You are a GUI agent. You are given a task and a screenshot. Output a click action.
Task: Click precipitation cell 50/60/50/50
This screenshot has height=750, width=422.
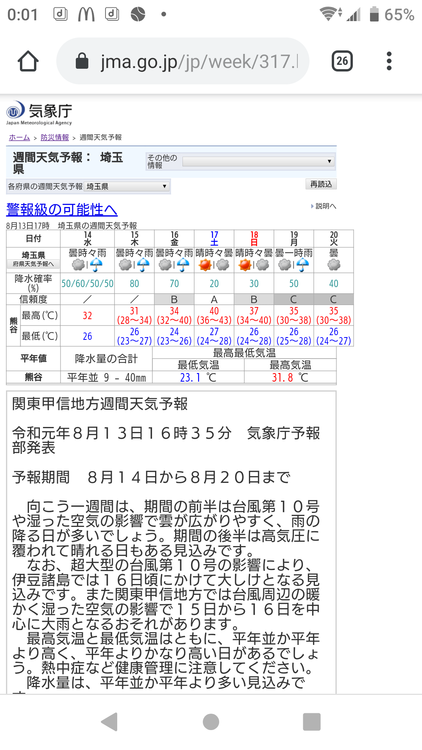88,284
